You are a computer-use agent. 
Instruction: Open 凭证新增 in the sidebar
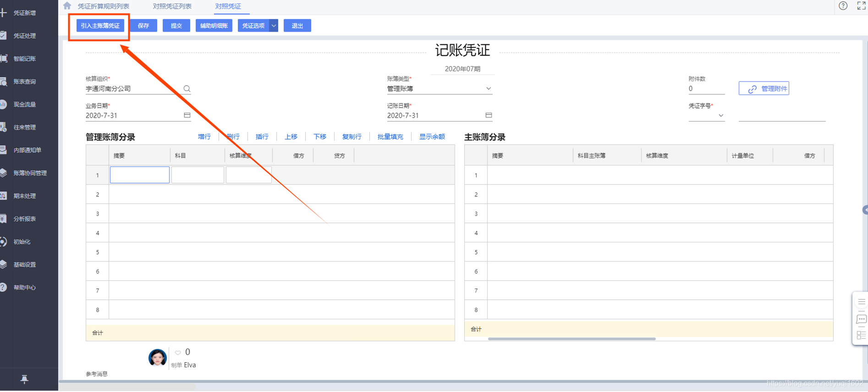tap(25, 13)
